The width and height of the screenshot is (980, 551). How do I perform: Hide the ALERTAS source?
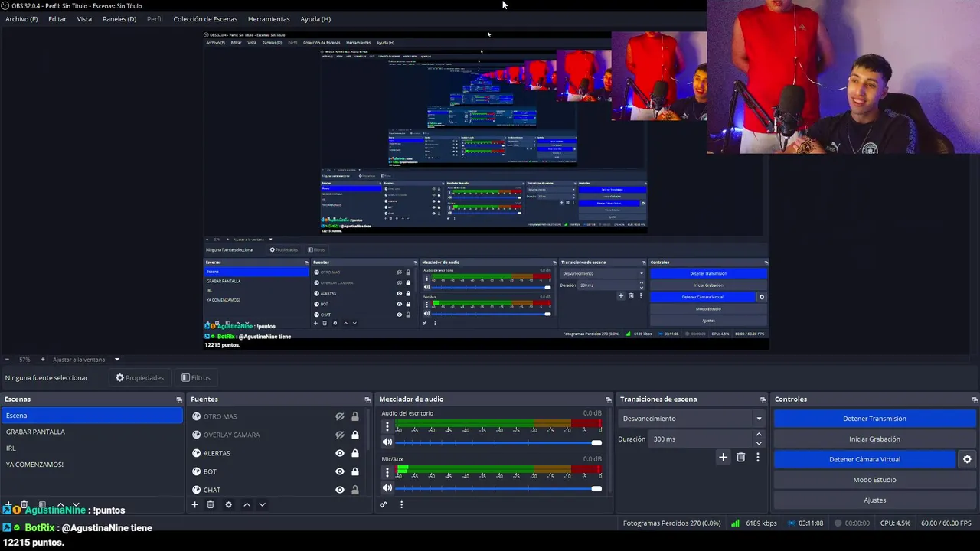(340, 453)
